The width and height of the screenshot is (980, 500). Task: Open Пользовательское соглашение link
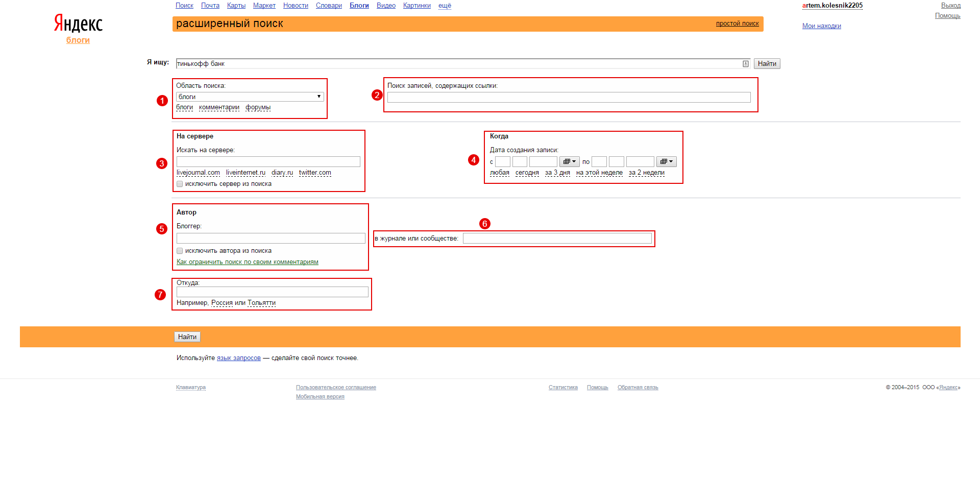click(336, 388)
